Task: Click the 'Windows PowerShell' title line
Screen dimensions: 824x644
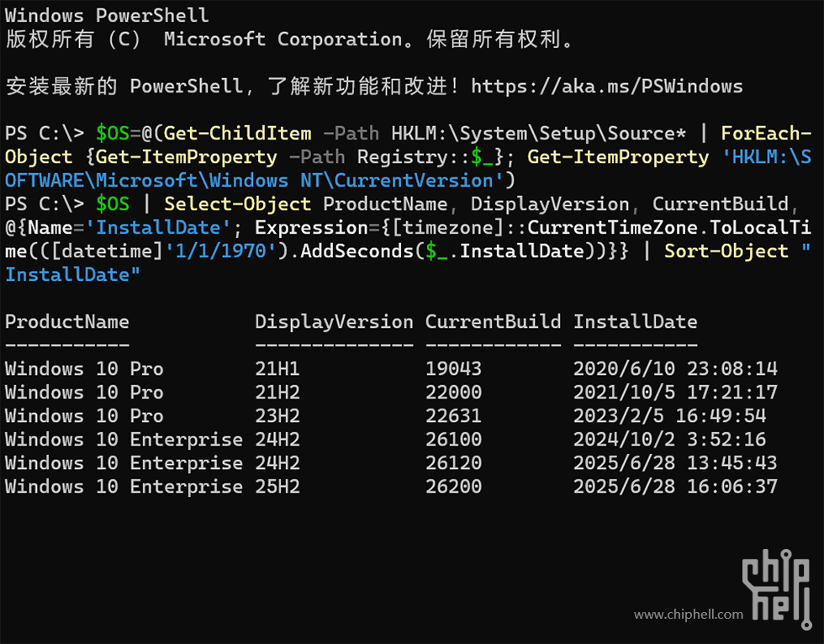Action: point(107,15)
